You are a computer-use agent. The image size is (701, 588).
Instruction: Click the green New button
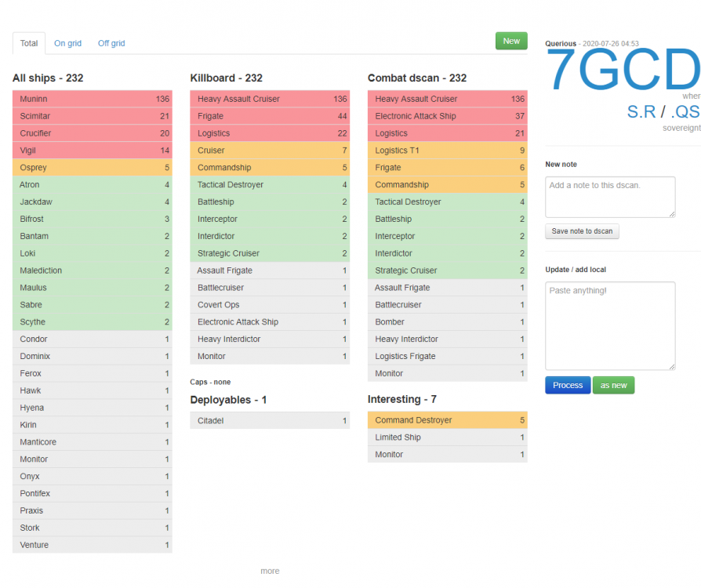(x=511, y=41)
